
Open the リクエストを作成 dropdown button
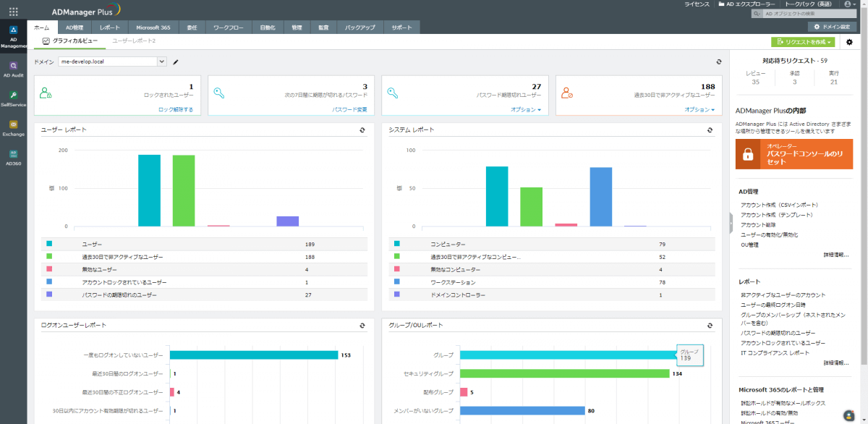[x=802, y=42]
